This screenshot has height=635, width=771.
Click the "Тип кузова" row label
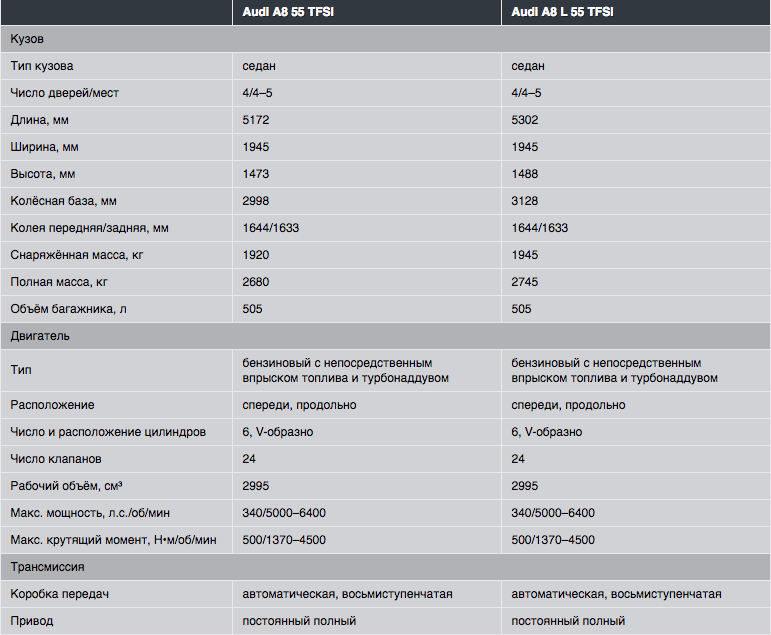point(42,66)
